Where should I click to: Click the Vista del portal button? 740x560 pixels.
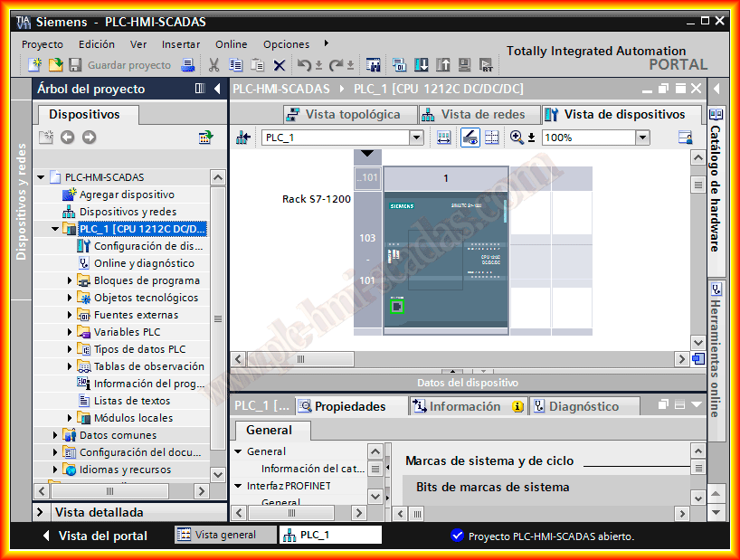pyautogui.click(x=95, y=536)
